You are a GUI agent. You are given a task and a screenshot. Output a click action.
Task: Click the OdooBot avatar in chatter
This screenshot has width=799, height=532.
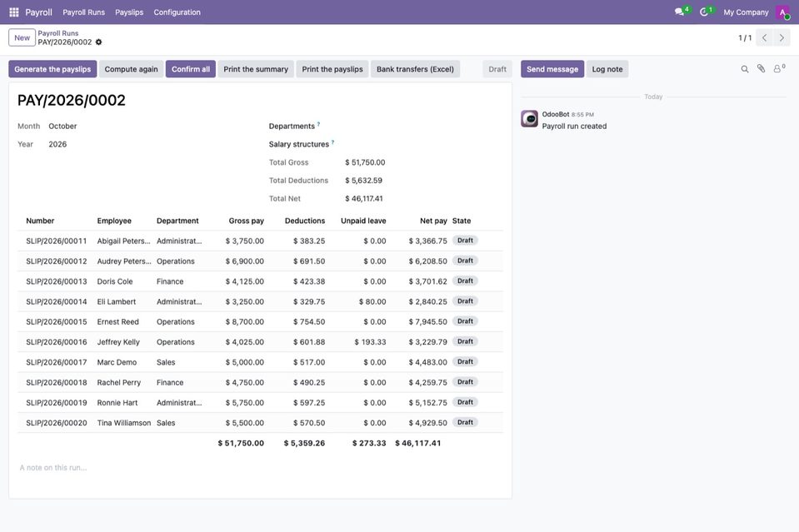(x=529, y=118)
